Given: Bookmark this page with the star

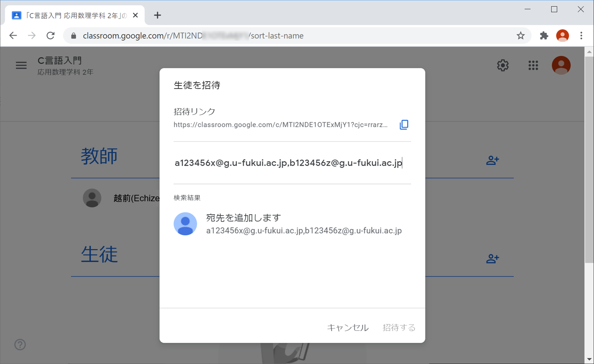Looking at the screenshot, I should [520, 36].
